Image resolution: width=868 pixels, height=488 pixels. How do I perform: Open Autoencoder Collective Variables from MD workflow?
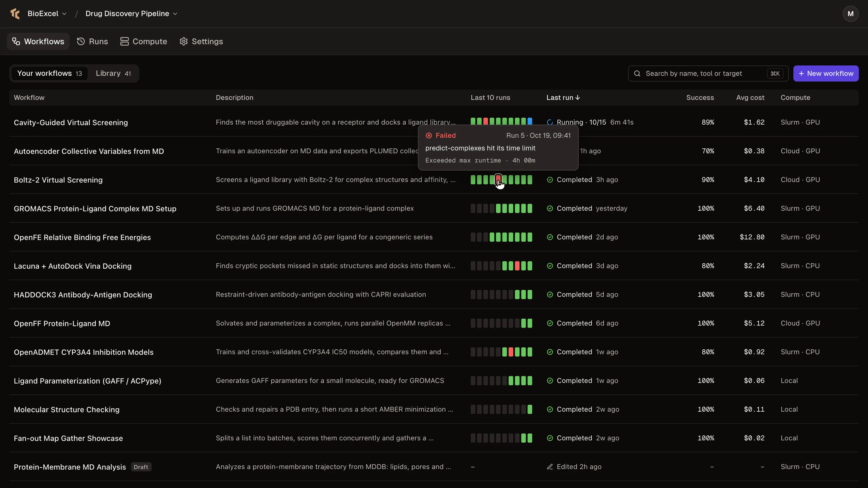point(89,151)
